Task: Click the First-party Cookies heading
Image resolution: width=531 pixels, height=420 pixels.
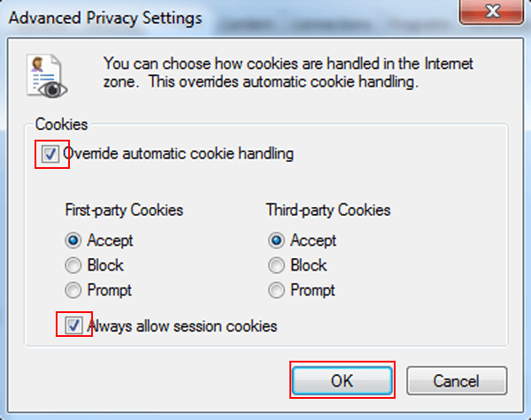Action: pyautogui.click(x=124, y=210)
